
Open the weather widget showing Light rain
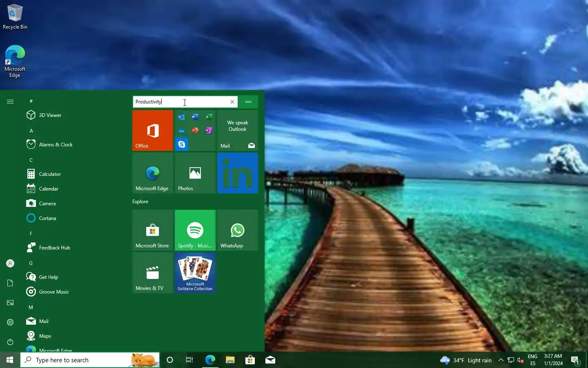click(466, 360)
